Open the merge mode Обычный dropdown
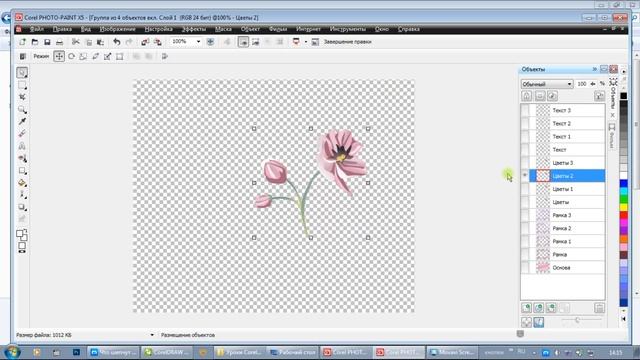Screen dimensions: 640x360 547,84
